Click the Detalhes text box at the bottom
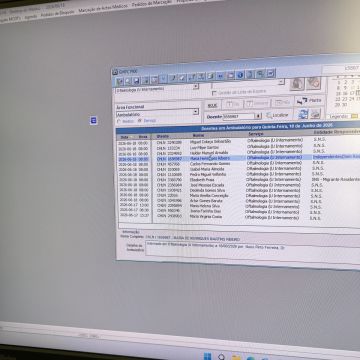The height and width of the screenshot is (360, 360). tap(252, 251)
